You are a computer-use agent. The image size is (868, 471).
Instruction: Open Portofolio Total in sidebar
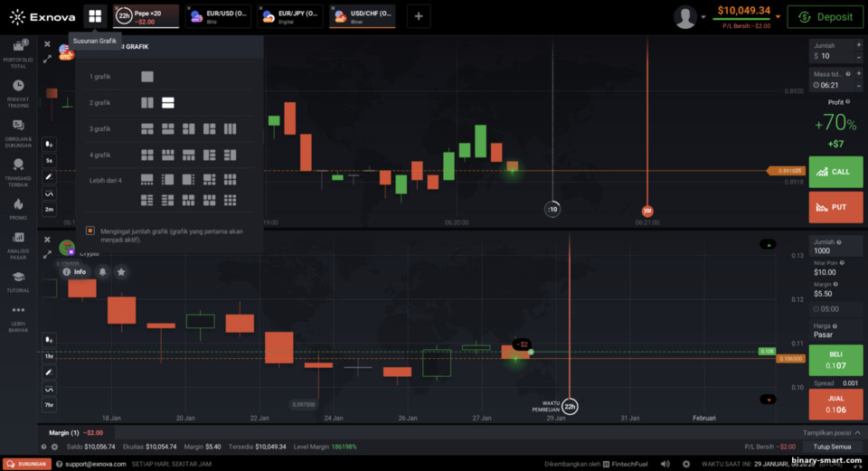click(x=18, y=54)
